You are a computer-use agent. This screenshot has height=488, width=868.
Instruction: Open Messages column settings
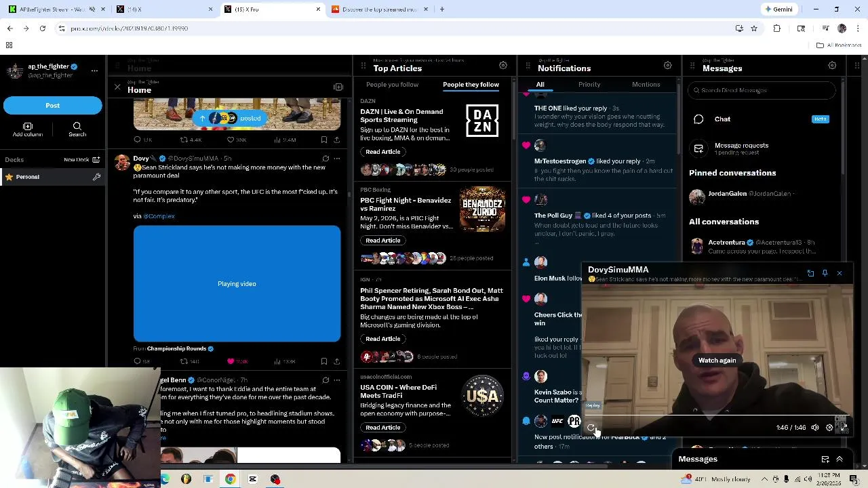tap(832, 66)
